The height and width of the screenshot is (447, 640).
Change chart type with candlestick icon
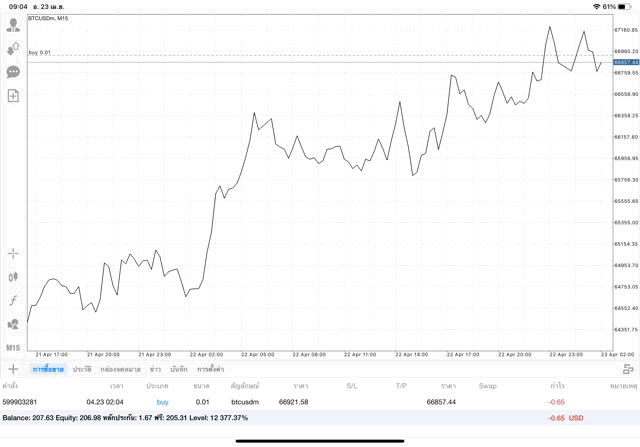(13, 277)
